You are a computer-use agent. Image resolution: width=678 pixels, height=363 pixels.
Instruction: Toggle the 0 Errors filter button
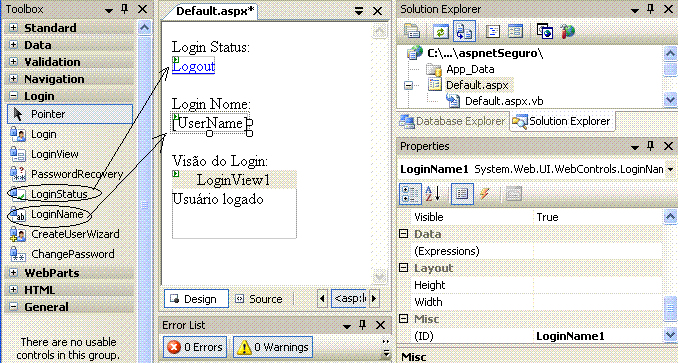point(195,347)
